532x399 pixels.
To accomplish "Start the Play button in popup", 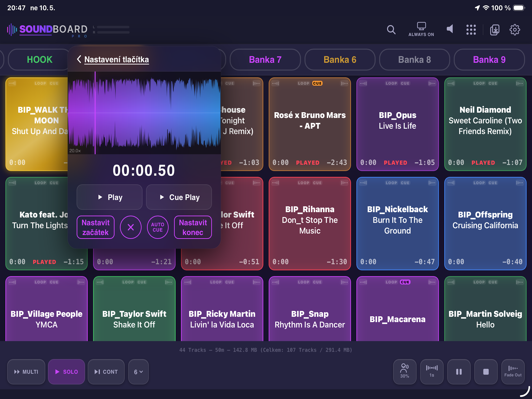I will pyautogui.click(x=109, y=197).
